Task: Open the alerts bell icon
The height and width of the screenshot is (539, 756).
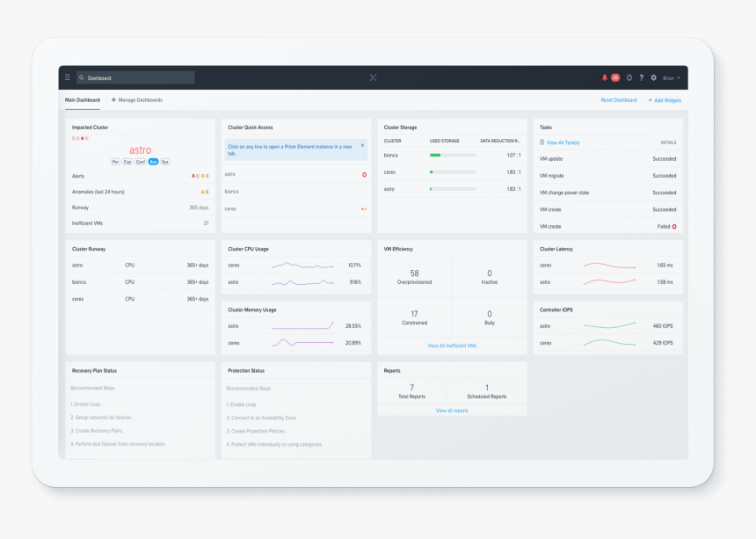Action: [605, 77]
